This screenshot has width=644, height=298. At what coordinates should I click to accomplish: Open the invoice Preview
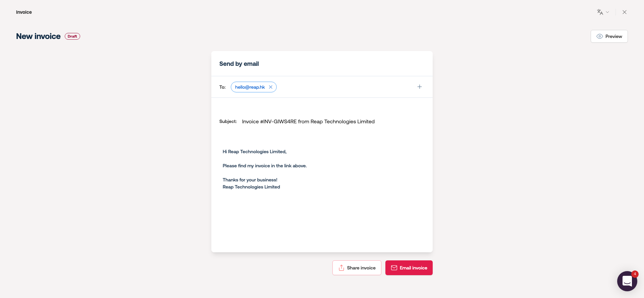tap(609, 36)
